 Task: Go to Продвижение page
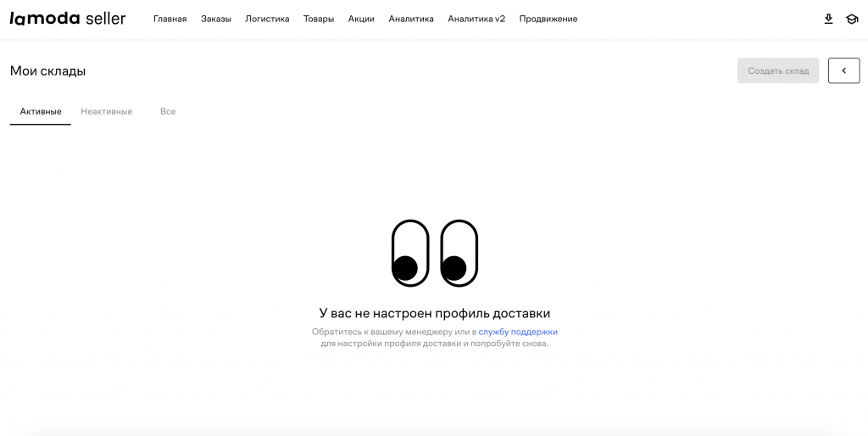[548, 19]
